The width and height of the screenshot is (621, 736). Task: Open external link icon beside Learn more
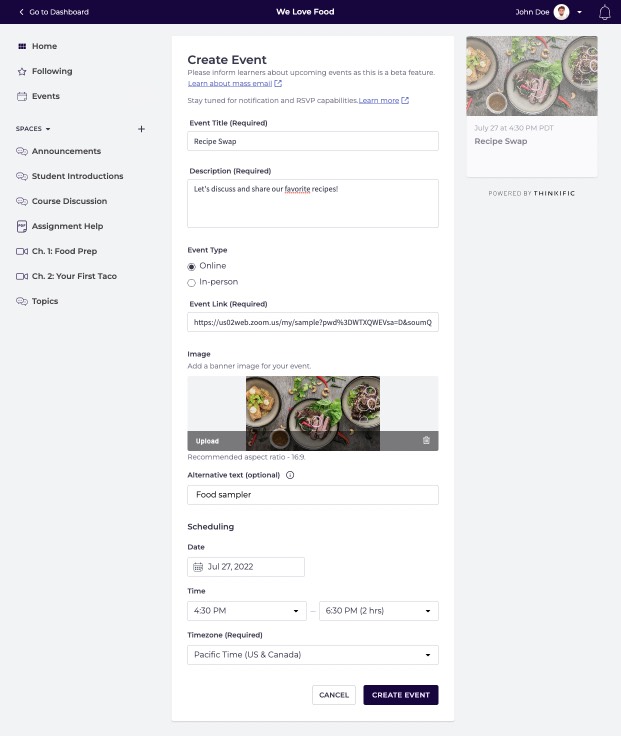coord(405,100)
